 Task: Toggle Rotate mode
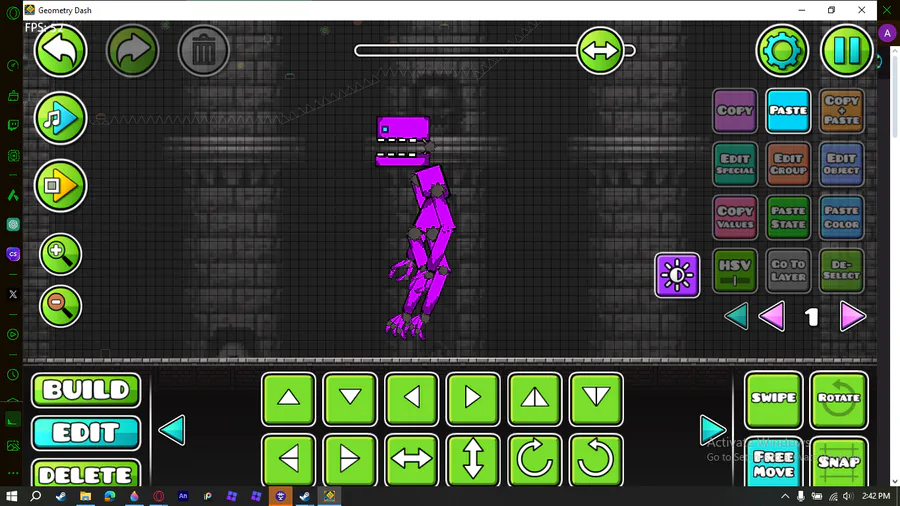click(839, 400)
